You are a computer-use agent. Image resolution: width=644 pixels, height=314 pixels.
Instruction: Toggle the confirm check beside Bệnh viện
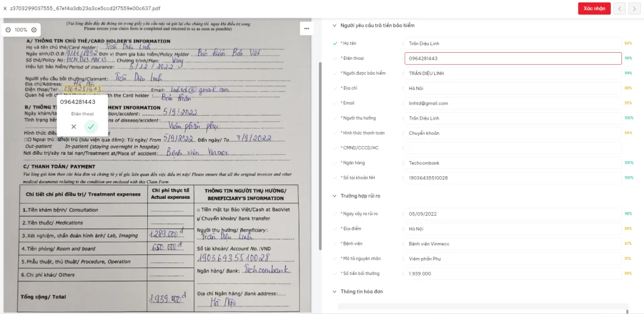pyautogui.click(x=335, y=244)
